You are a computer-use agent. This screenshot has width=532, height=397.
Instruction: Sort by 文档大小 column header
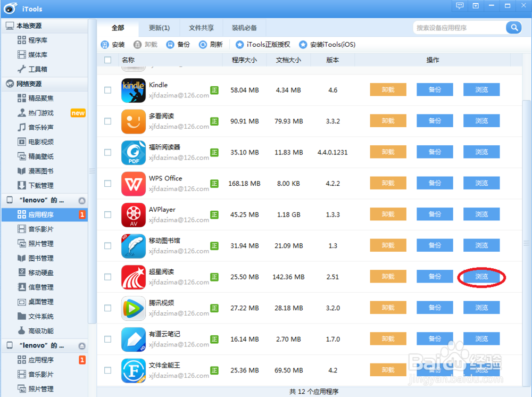point(288,60)
